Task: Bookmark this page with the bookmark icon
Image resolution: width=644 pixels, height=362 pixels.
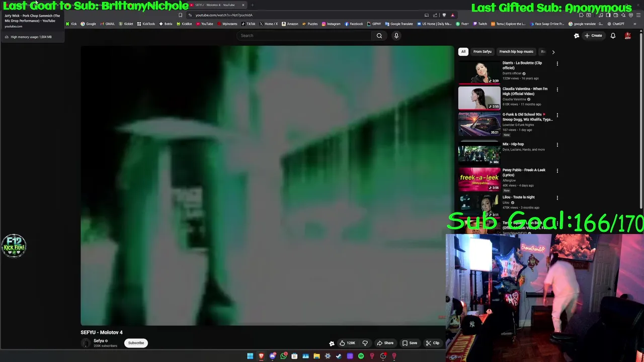Action: pos(180,15)
